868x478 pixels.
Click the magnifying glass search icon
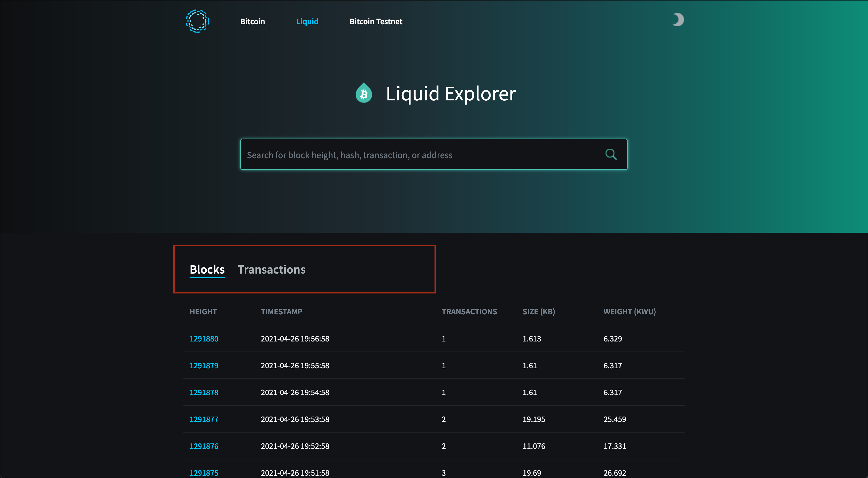[611, 154]
